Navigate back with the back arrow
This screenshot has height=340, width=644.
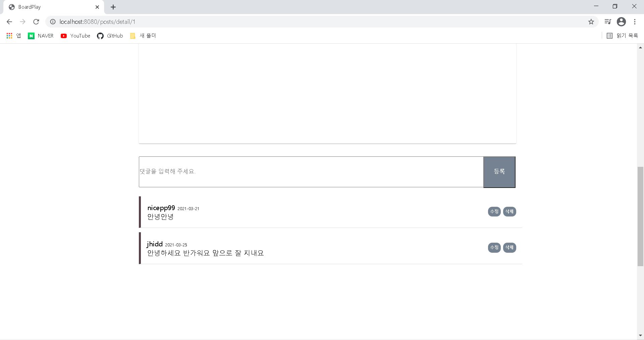9,21
